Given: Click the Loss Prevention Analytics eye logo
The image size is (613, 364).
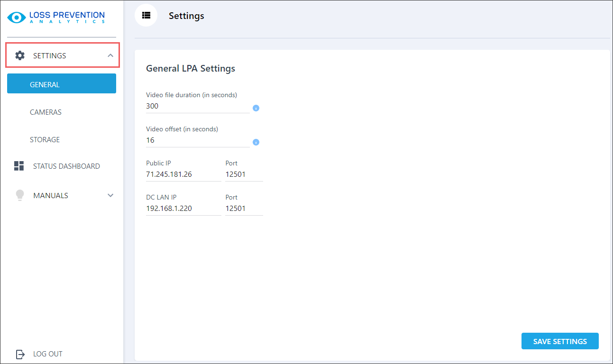Looking at the screenshot, I should tap(17, 18).
